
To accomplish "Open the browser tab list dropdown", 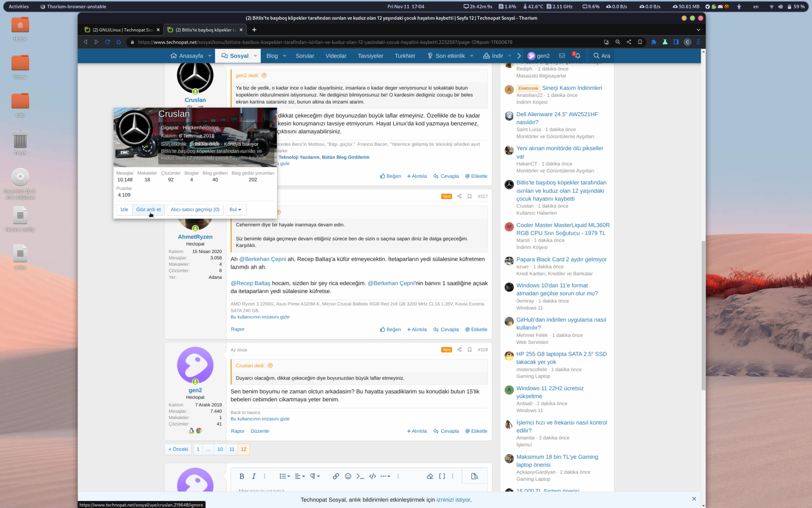I will (698, 30).
